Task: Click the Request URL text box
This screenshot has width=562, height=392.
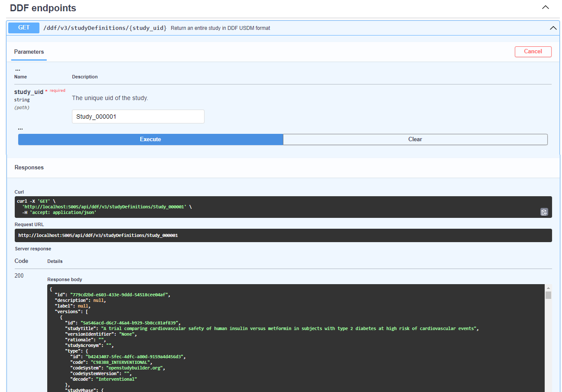Action: pyautogui.click(x=283, y=236)
